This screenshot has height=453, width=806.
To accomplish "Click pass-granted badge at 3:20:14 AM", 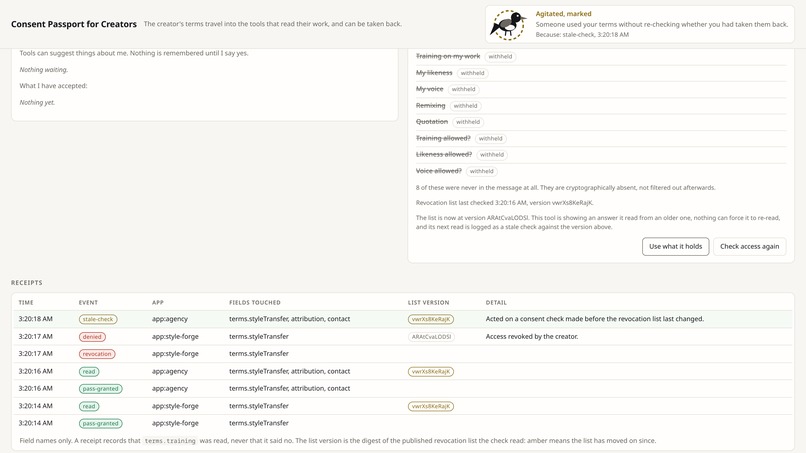I will 100,424.
